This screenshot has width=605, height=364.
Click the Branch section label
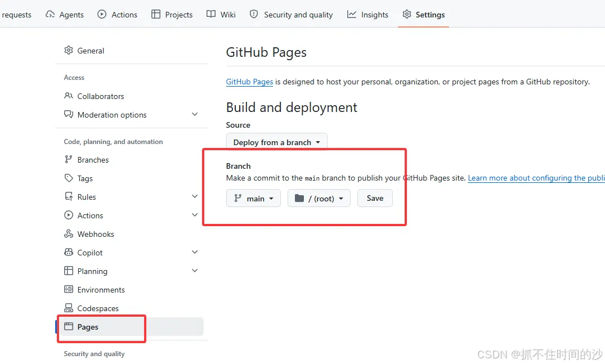239,166
